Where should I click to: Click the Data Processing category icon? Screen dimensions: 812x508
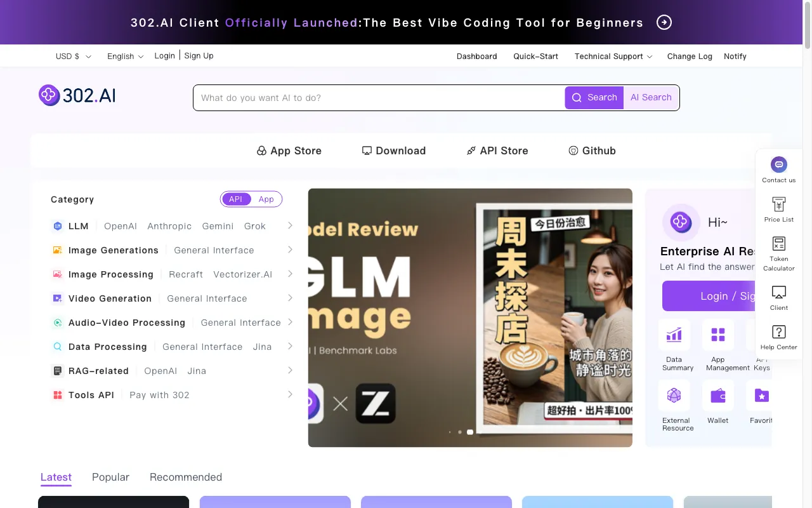click(58, 347)
